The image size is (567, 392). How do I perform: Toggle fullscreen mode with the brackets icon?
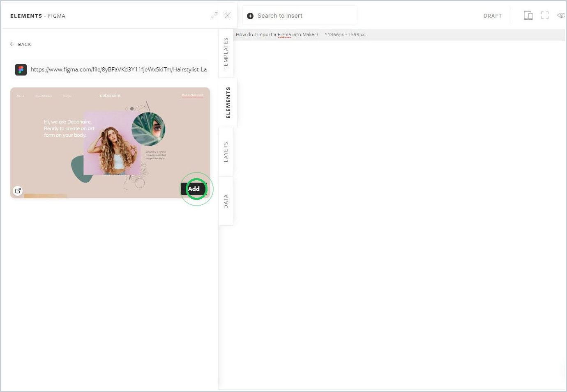545,16
